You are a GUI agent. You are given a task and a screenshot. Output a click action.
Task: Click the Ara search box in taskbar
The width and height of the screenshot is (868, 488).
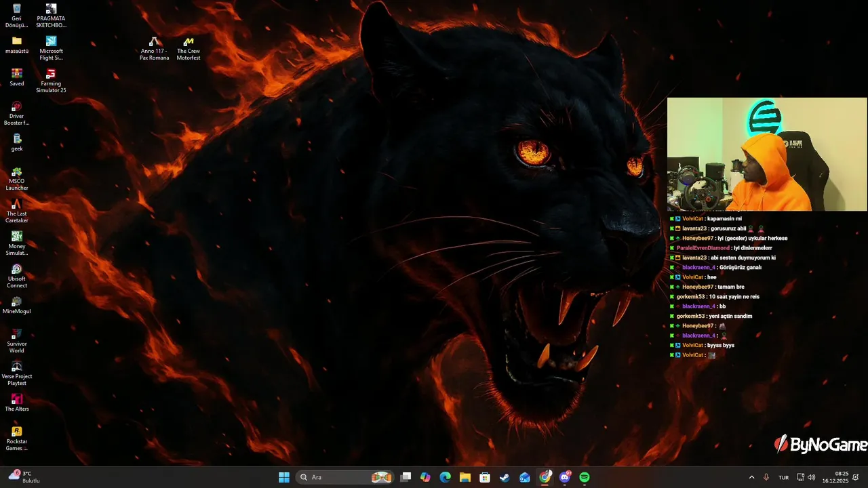pos(345,477)
